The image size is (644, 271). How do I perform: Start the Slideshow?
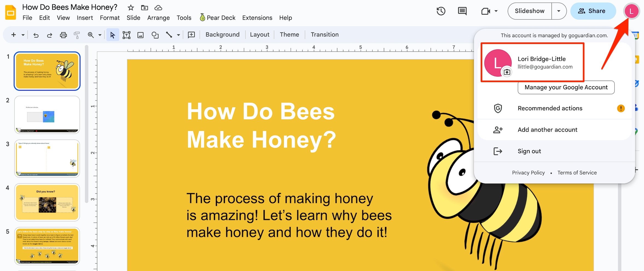pyautogui.click(x=529, y=11)
